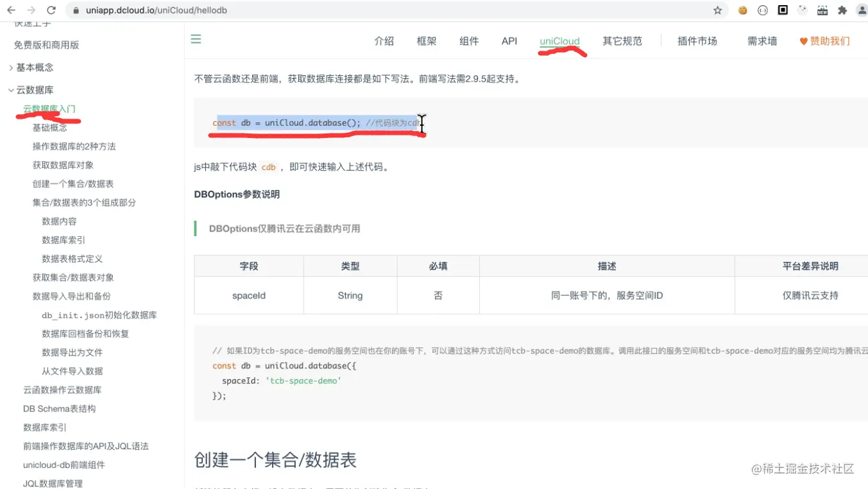
Task: Bookmark page with the star icon
Action: click(718, 10)
